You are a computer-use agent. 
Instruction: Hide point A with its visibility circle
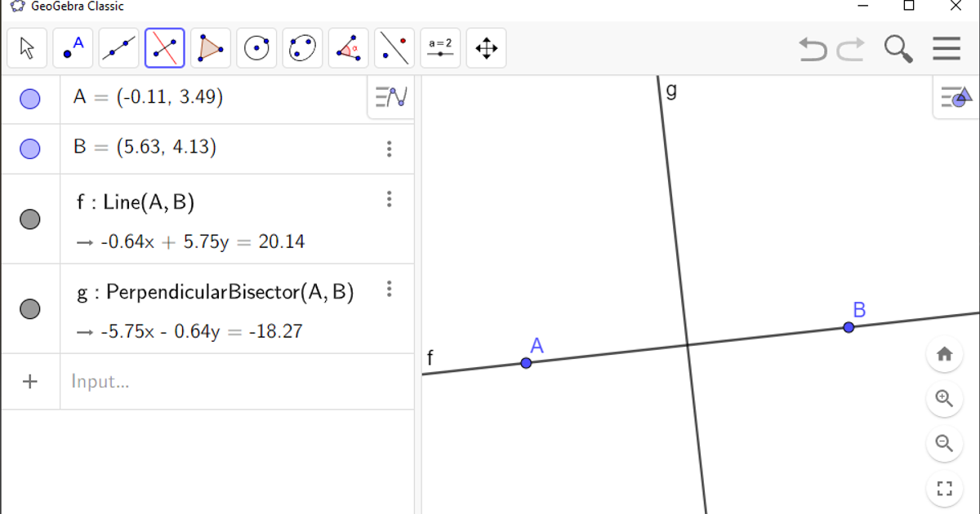[30, 98]
